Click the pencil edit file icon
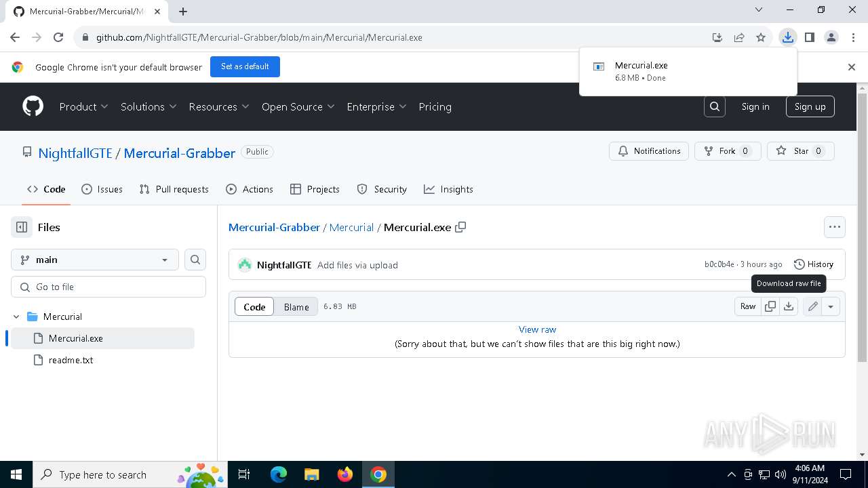This screenshot has height=488, width=868. tap(812, 306)
